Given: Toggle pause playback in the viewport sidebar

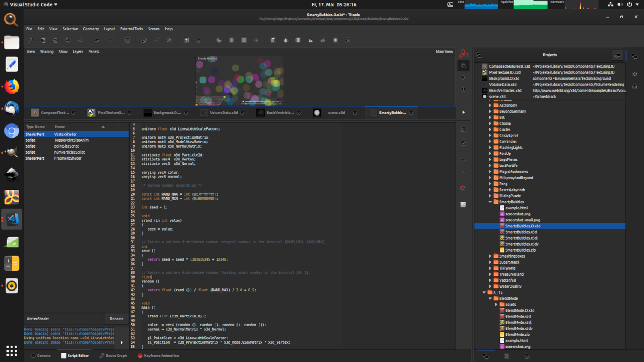Looking at the screenshot, I should (x=463, y=89).
